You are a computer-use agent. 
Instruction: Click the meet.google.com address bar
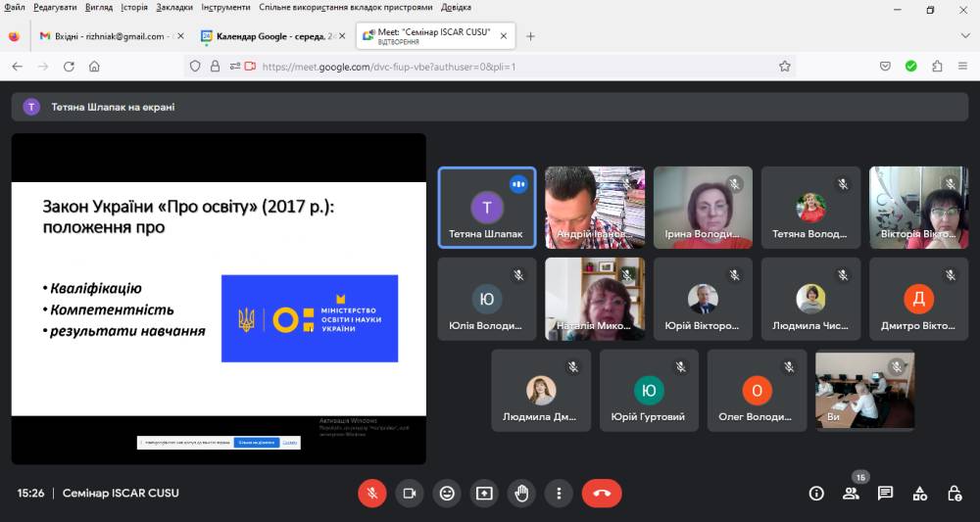click(510, 67)
